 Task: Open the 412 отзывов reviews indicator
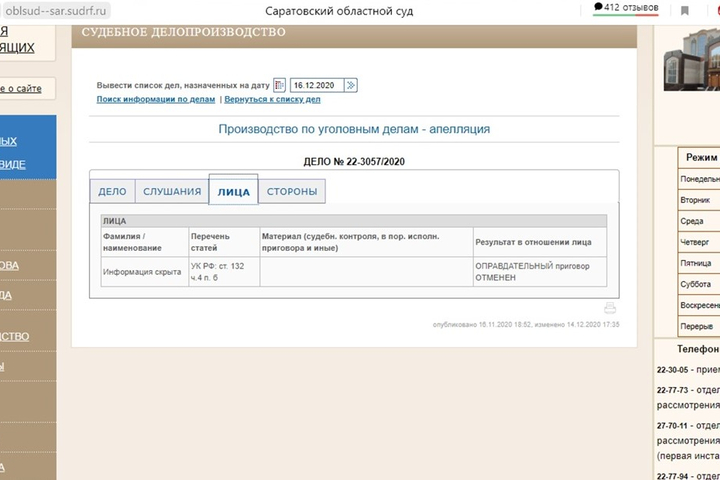point(626,8)
